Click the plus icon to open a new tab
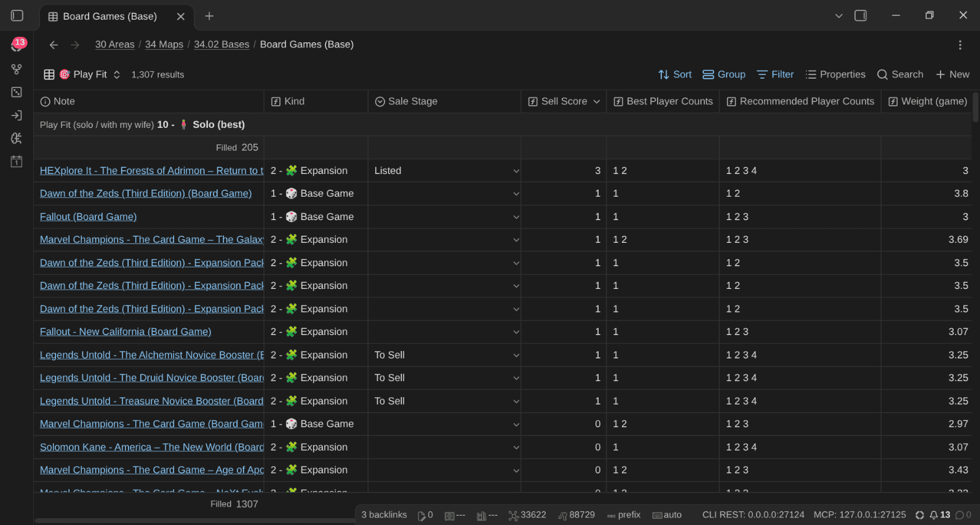Screen dimensions: 980x525 [209, 16]
